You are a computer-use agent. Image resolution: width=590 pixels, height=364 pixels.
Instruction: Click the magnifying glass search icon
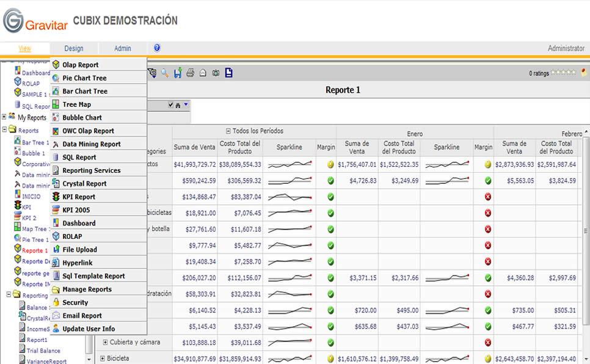pyautogui.click(x=164, y=73)
